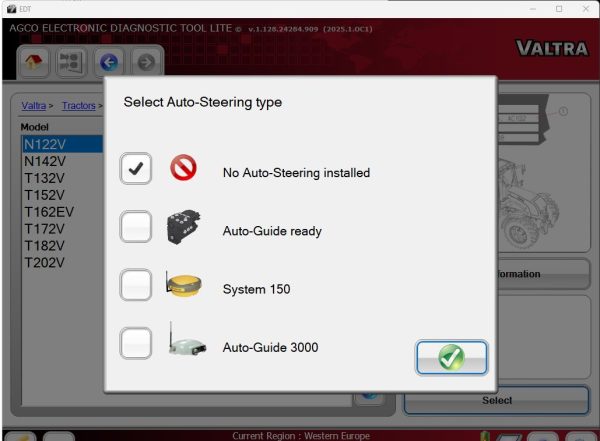Click the Select button behind dialog

pos(497,400)
